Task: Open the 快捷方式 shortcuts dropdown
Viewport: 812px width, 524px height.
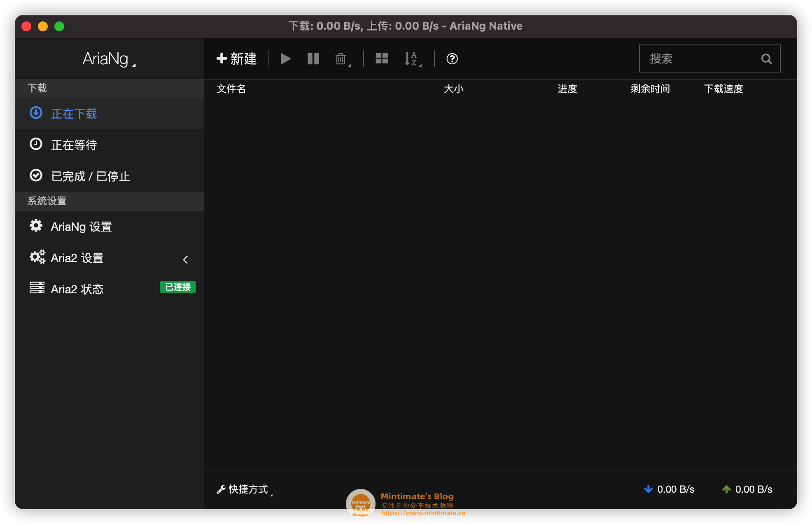Action: [x=245, y=489]
